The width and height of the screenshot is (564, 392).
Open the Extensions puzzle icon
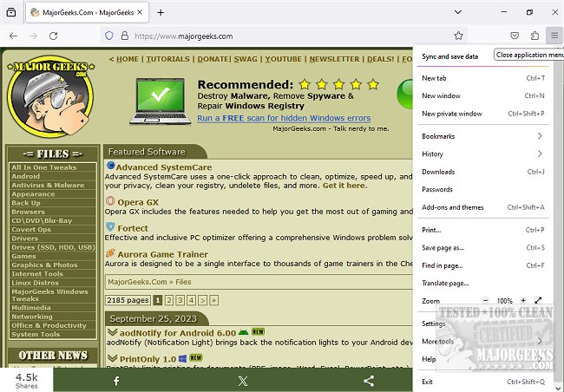click(x=534, y=36)
